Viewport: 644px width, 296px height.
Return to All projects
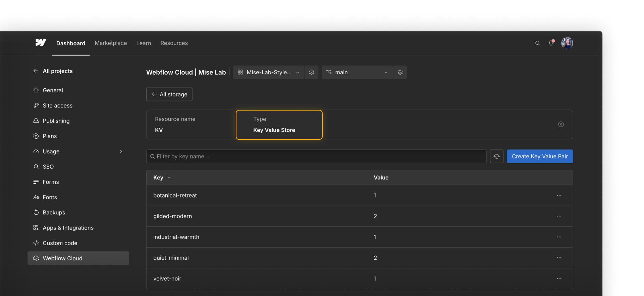[x=53, y=71]
